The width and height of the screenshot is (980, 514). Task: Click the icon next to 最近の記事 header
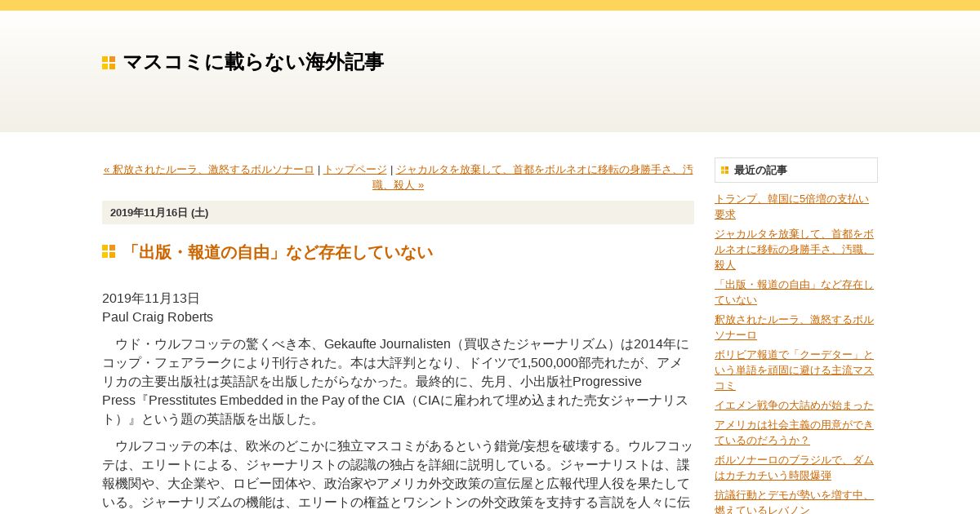[x=724, y=171]
